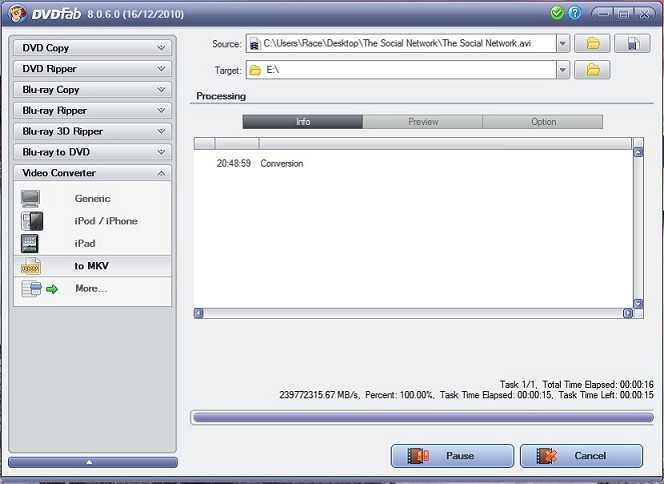Collapse the Video Converter section
This screenshot has width=664, height=484.
pyautogui.click(x=92, y=173)
